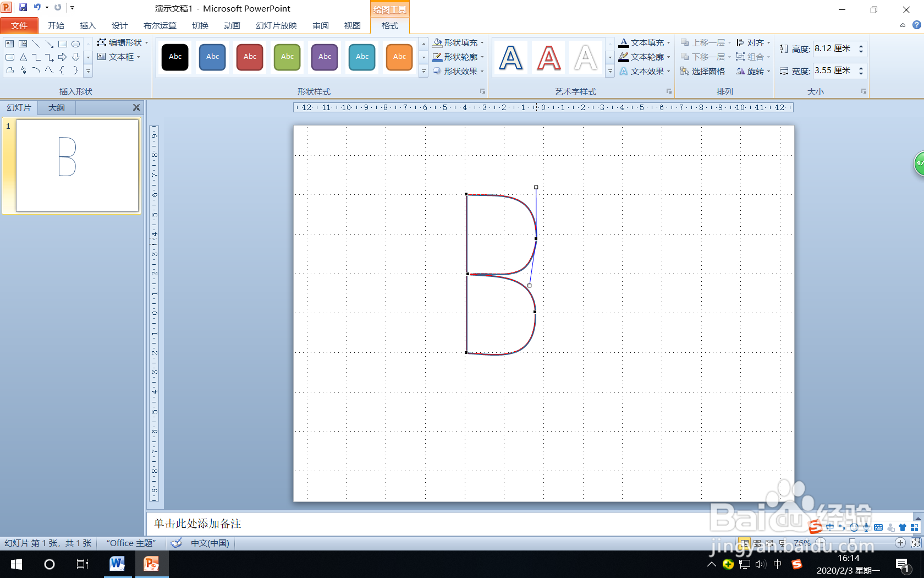Click the spell check icon in status bar
924x578 pixels.
point(176,543)
